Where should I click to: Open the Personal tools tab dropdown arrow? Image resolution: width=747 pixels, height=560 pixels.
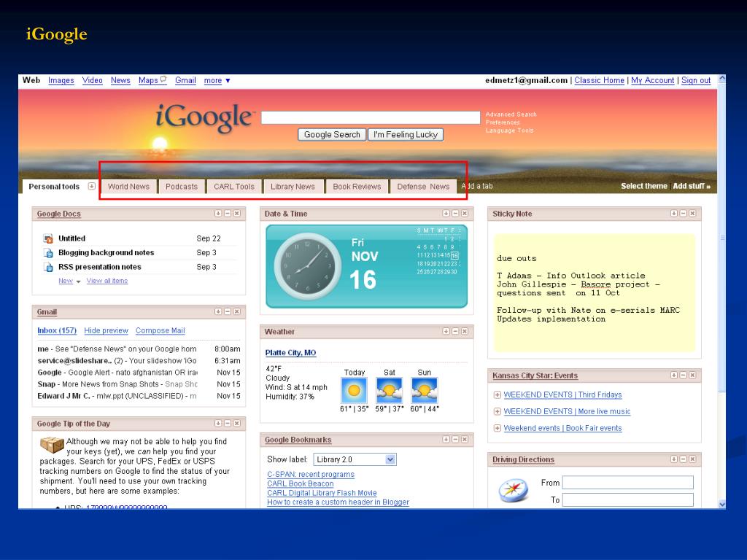[91, 186]
